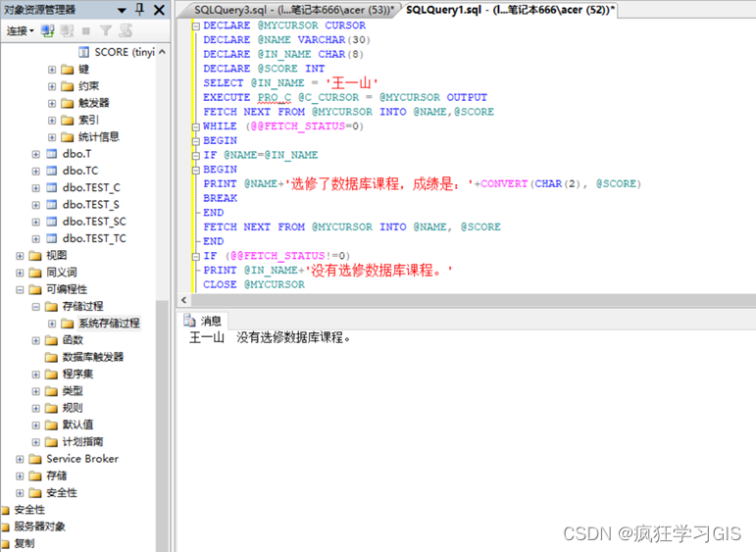Collapse the 存储过程 node
This screenshot has width=756, height=552.
pyautogui.click(x=35, y=307)
